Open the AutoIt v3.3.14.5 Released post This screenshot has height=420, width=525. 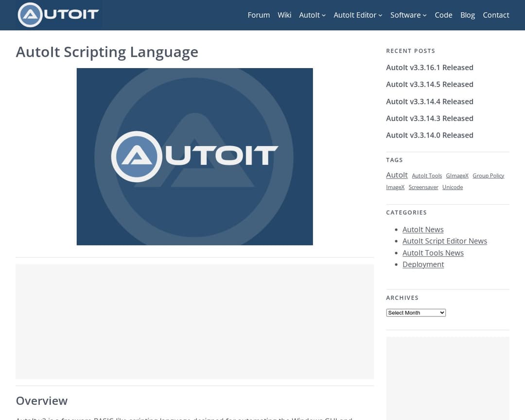click(430, 84)
